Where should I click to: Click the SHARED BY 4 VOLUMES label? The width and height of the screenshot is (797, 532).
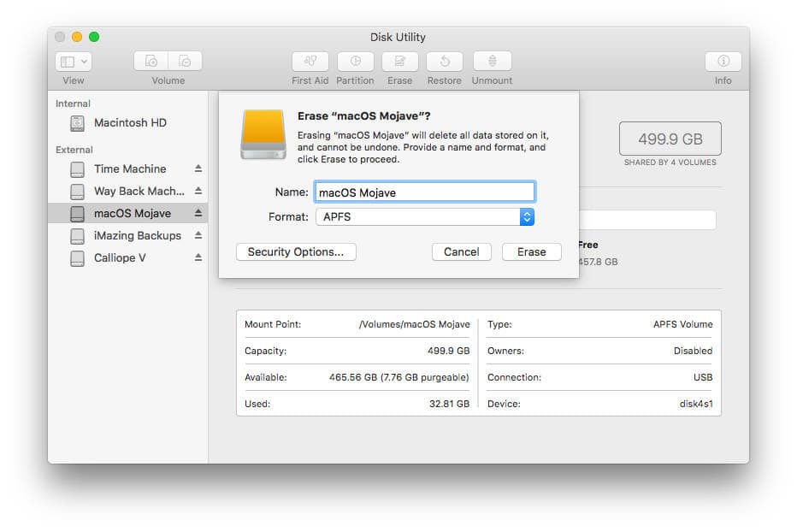(670, 163)
